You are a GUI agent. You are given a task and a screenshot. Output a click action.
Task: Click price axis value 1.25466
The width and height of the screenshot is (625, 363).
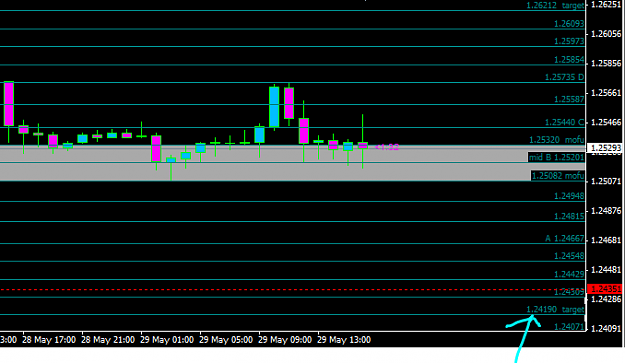[606, 123]
